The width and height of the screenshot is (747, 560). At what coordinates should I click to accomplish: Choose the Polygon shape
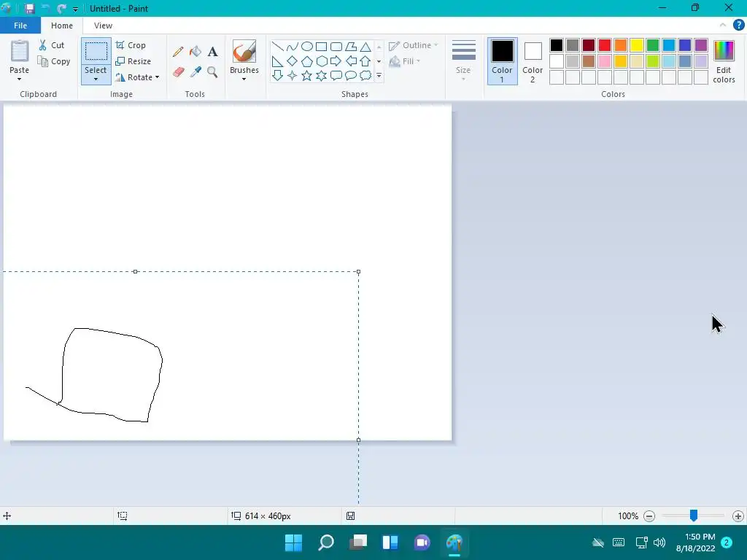pos(351,46)
